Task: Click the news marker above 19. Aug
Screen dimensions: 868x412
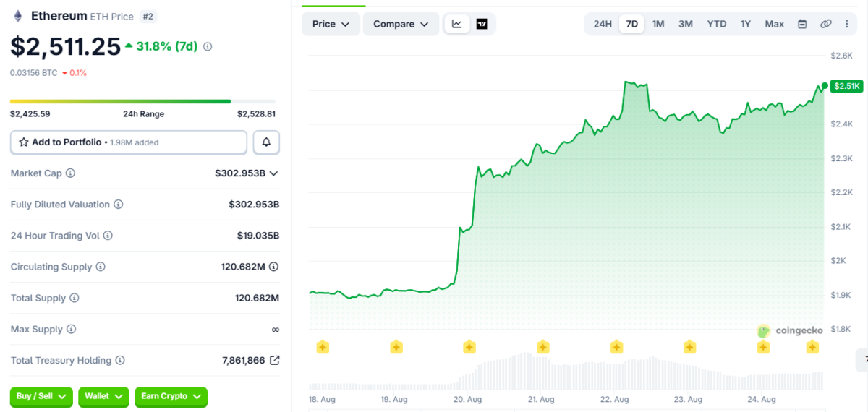Action: click(x=396, y=348)
